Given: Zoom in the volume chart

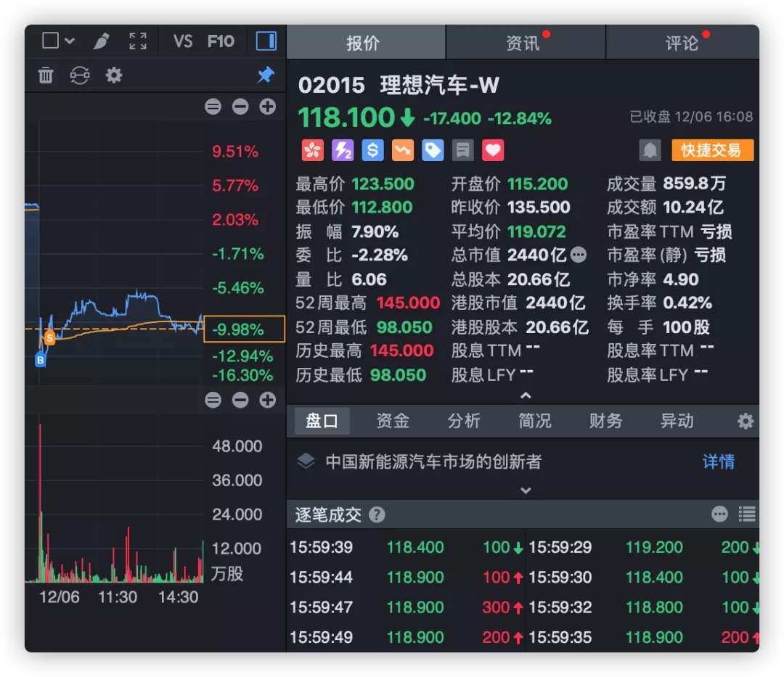Looking at the screenshot, I should pos(267,400).
